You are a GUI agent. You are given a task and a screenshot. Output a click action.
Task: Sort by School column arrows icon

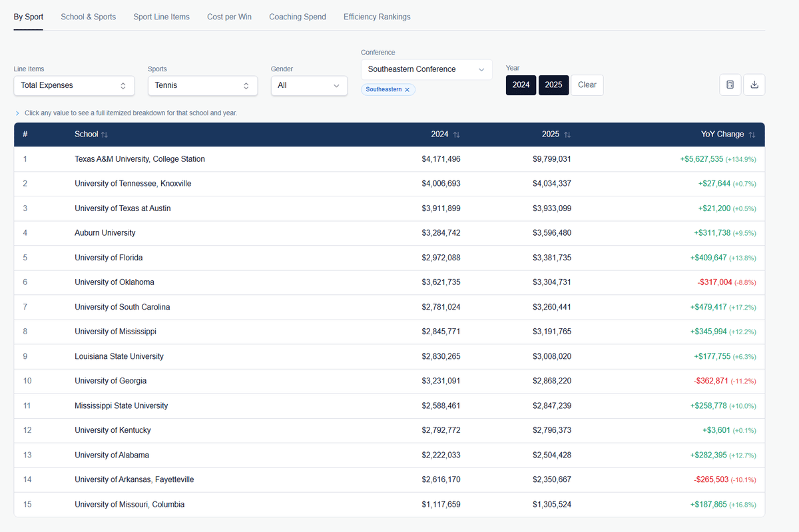[105, 134]
